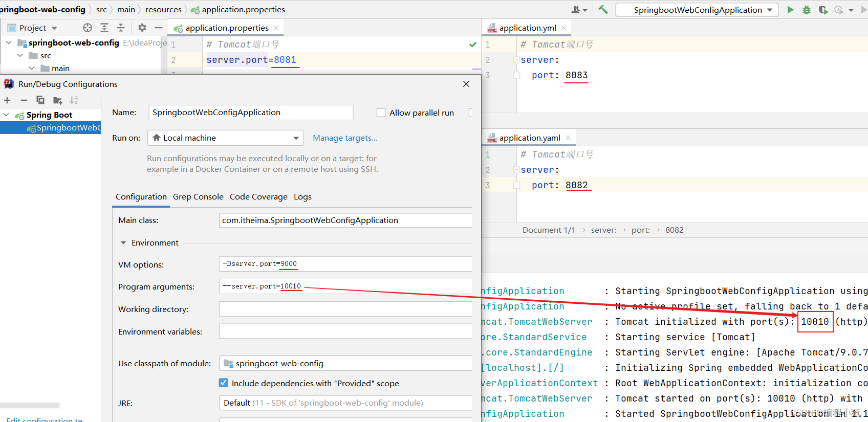Enable Allow parallel run checkbox
This screenshot has height=422, width=868.
381,113
